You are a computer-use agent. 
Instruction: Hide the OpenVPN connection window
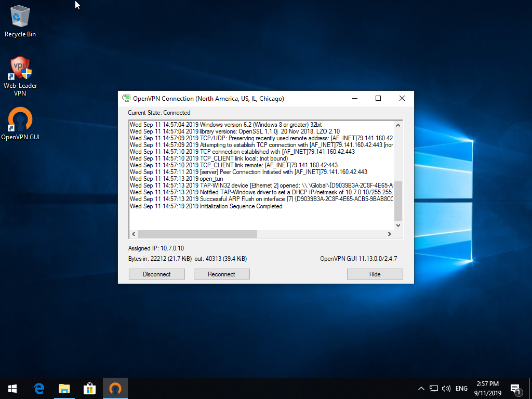coord(375,274)
